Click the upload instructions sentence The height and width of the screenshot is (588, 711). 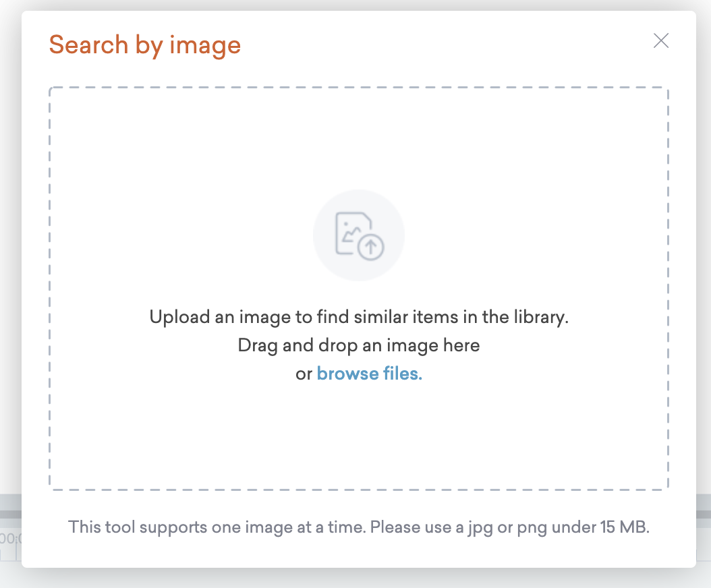coord(359,317)
